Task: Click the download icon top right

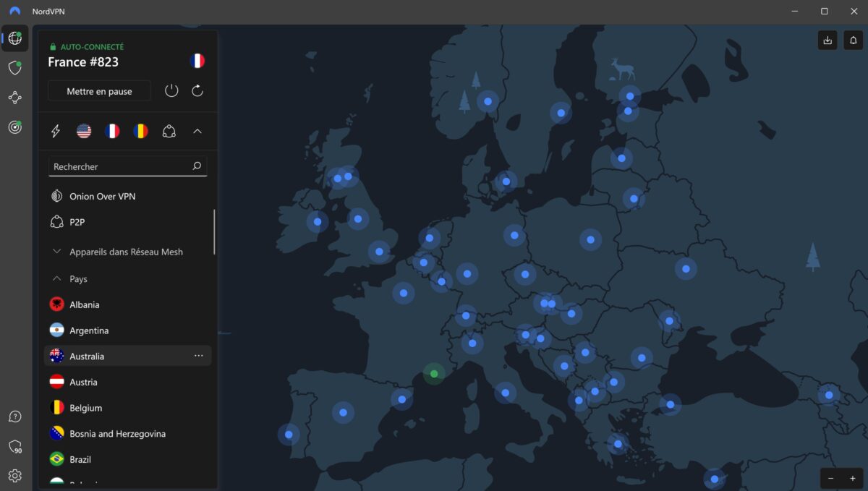Action: (827, 40)
